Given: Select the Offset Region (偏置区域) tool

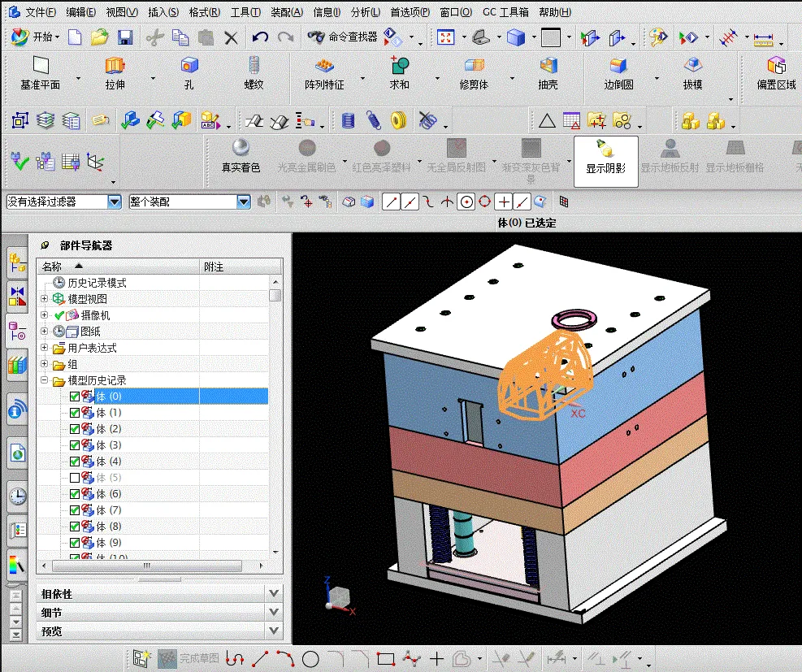Looking at the screenshot, I should click(777, 73).
